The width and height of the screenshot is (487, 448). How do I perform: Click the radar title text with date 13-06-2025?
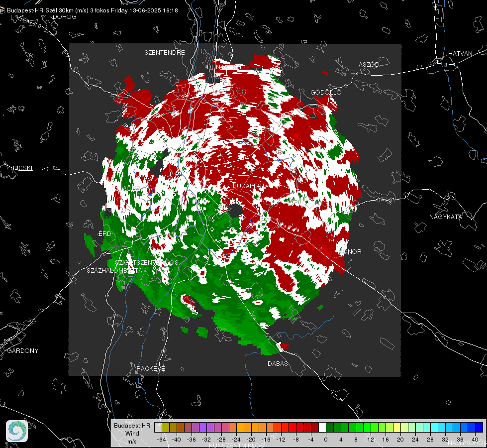(x=92, y=10)
